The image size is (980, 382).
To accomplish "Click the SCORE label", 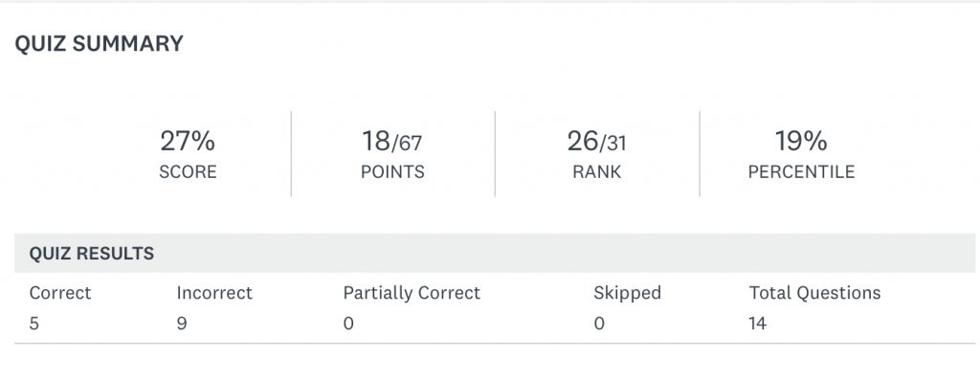I will pos(188,172).
